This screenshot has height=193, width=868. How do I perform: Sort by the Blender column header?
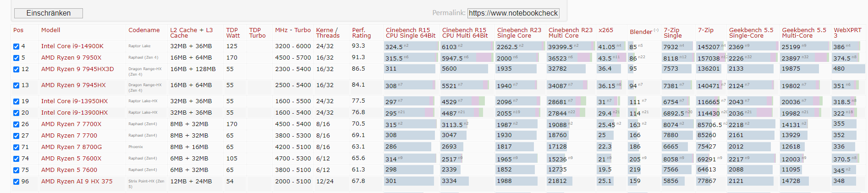641,32
